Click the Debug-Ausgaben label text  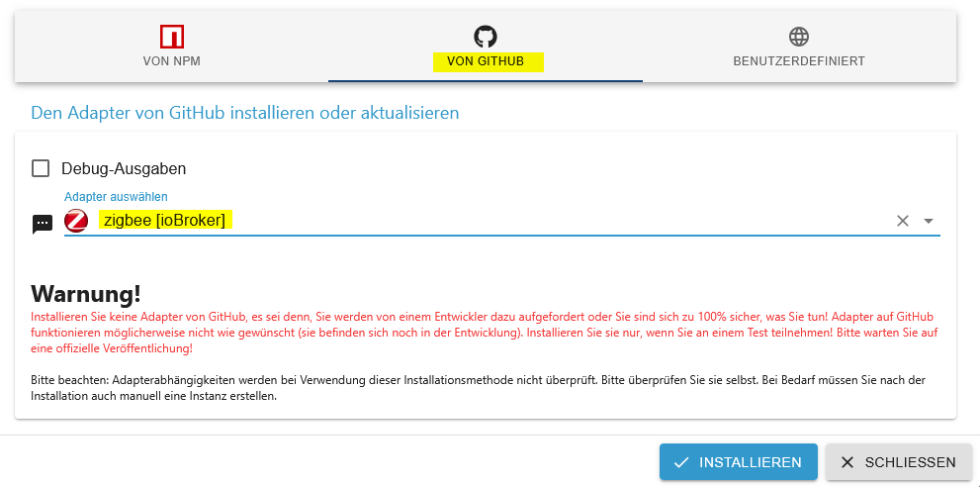124,168
